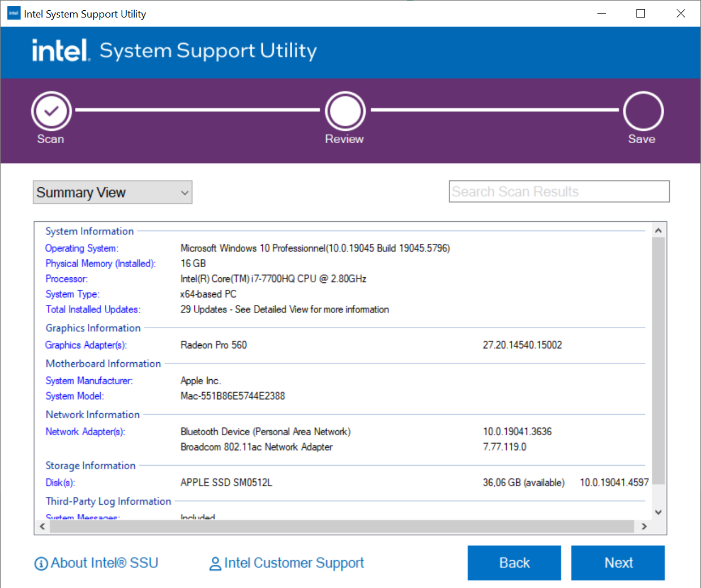Viewport: 701px width, 588px height.
Task: Click the Save step circle
Action: [643, 111]
